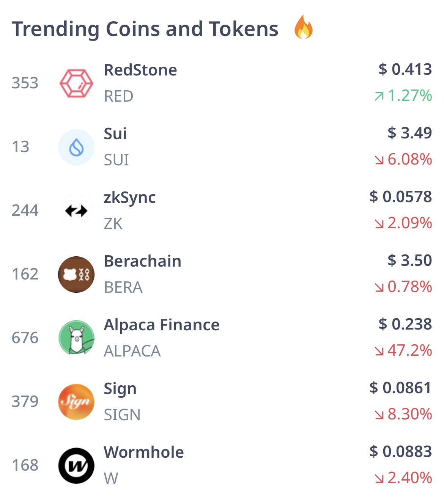444x504 pixels.
Task: Open the zkSync double-arrow icon
Action: pyautogui.click(x=76, y=211)
